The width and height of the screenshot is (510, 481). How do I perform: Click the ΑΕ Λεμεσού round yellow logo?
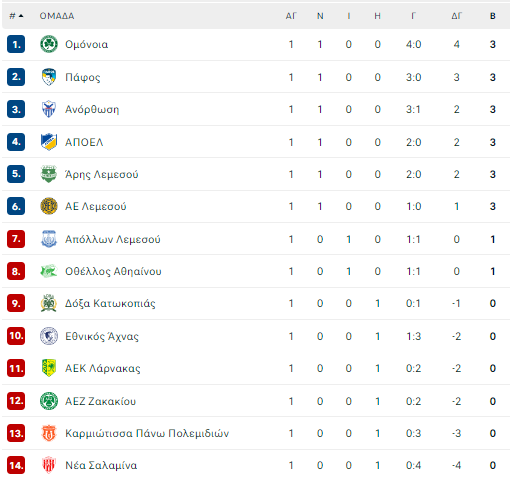coord(49,206)
